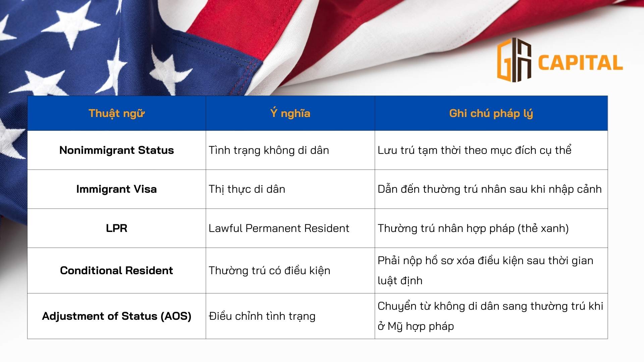644x362 pixels.
Task: Select the Tình trạng không di dân cell
Action: pyautogui.click(x=269, y=150)
